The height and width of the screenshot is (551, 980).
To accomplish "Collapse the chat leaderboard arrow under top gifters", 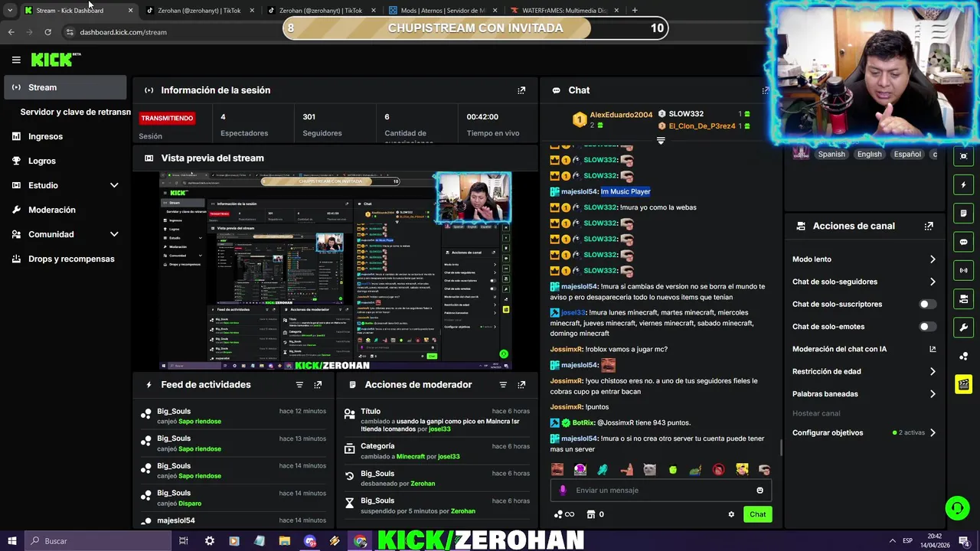I will pyautogui.click(x=661, y=141).
